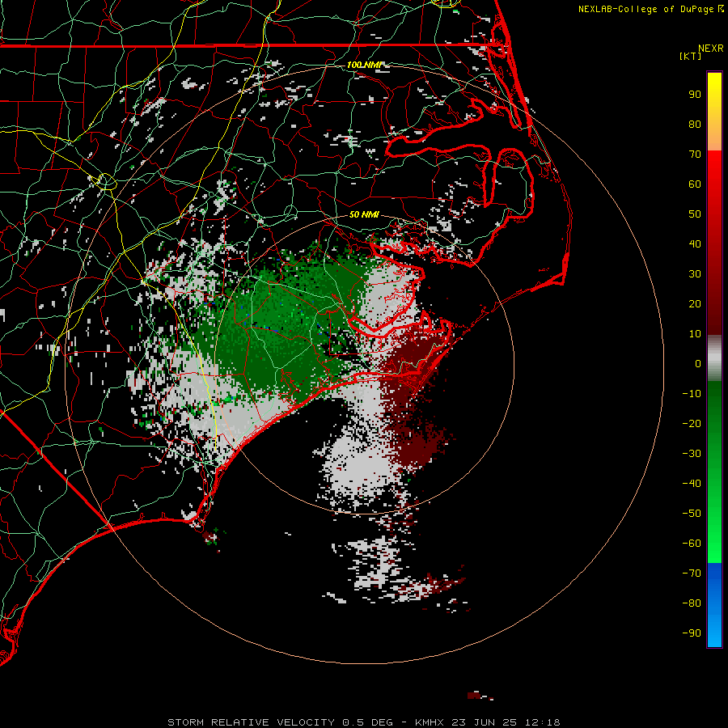Click the 80 value on the velocity scale
Image resolution: width=728 pixels, height=728 pixels.
point(695,124)
